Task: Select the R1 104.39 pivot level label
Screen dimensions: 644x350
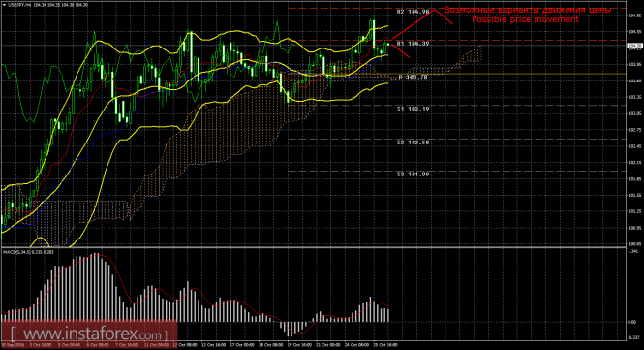Action: tap(413, 44)
